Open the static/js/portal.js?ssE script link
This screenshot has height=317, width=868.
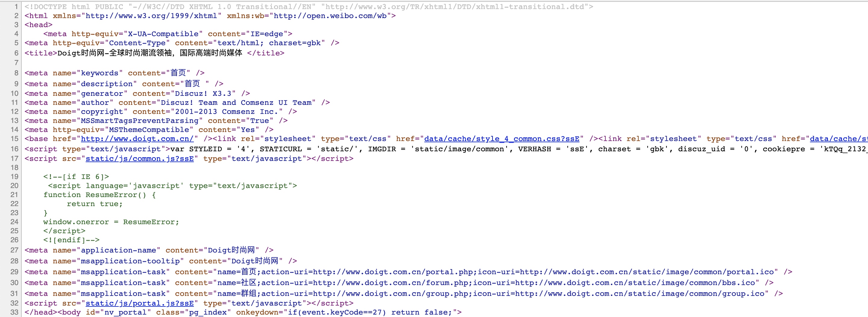[x=140, y=303]
